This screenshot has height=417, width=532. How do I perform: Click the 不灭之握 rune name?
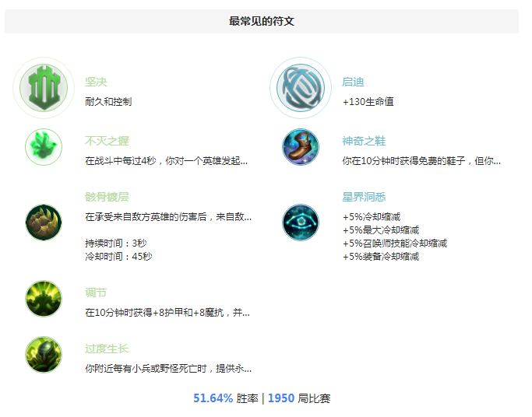coord(107,141)
